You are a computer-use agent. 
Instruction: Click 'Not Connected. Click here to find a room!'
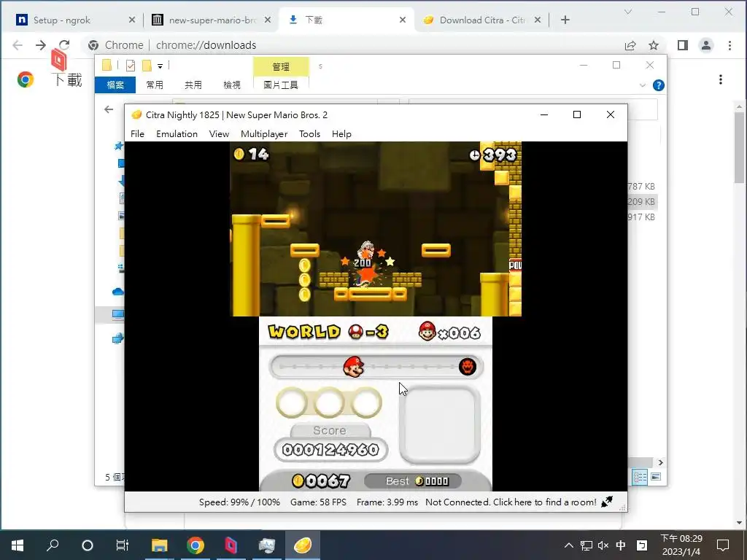[511, 502]
